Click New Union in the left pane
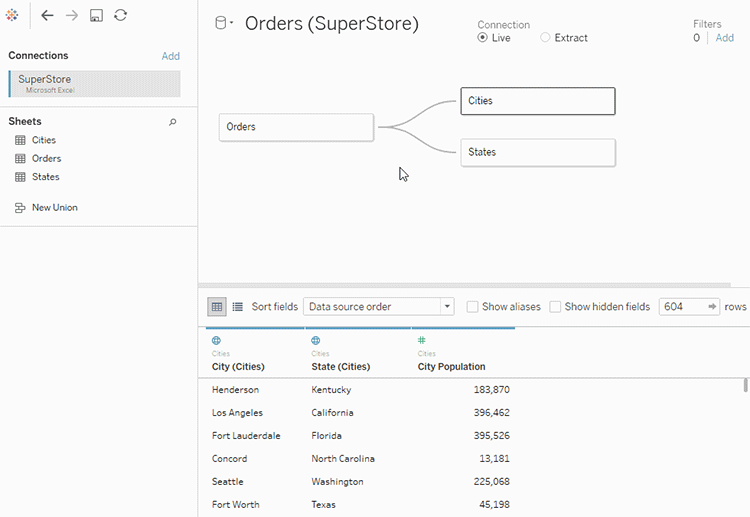Viewport: 750px width, 517px height. (x=54, y=208)
